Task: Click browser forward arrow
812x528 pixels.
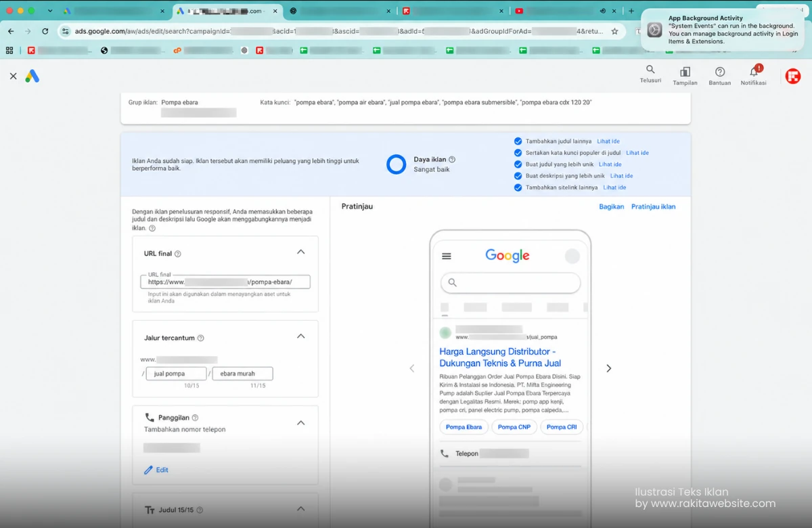Action: 28,31
